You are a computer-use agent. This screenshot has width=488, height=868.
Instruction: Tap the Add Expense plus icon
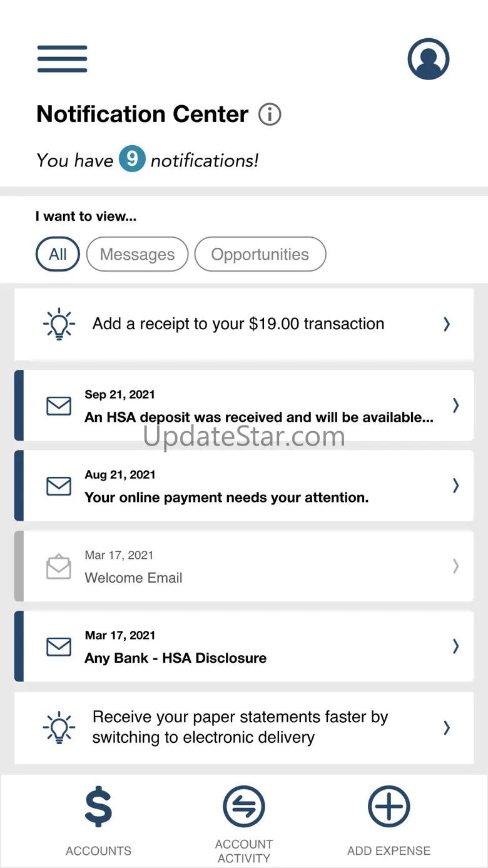tap(389, 807)
